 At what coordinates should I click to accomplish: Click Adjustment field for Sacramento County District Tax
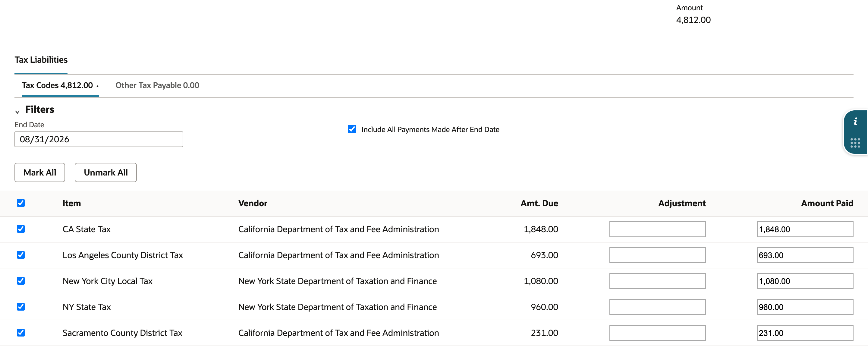click(657, 333)
